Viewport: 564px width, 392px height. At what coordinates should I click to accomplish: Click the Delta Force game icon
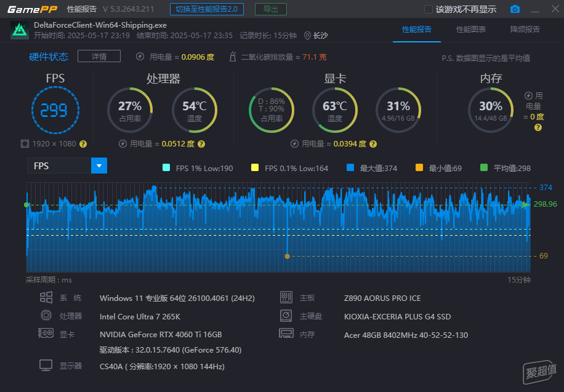tap(20, 30)
